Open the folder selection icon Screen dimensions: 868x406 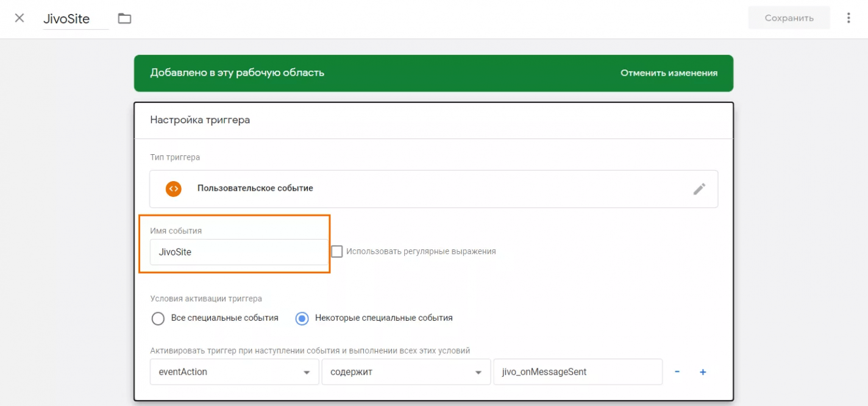[x=124, y=18]
